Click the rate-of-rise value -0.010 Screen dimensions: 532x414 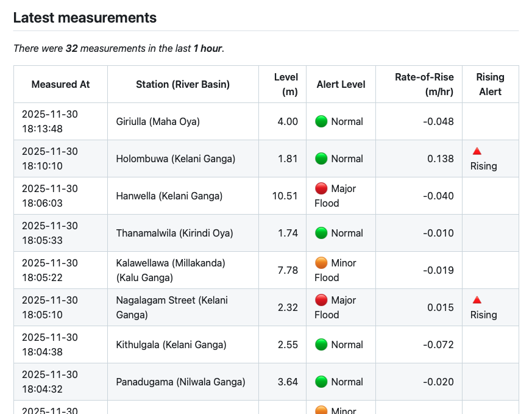click(x=438, y=233)
